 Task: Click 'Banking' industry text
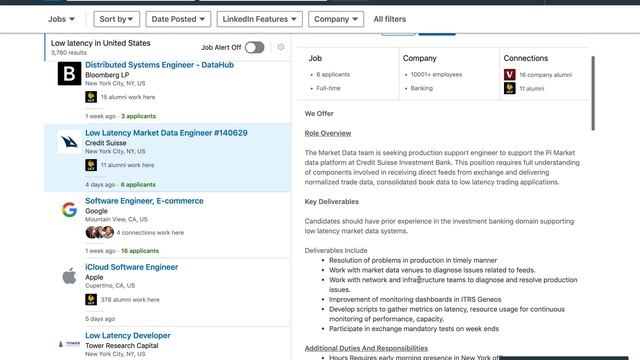coord(422,88)
